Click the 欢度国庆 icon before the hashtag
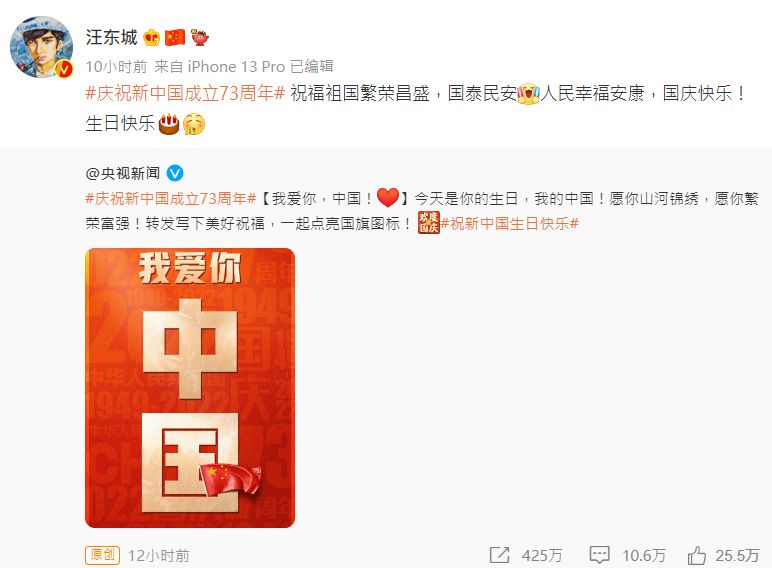The width and height of the screenshot is (772, 568). 428,222
